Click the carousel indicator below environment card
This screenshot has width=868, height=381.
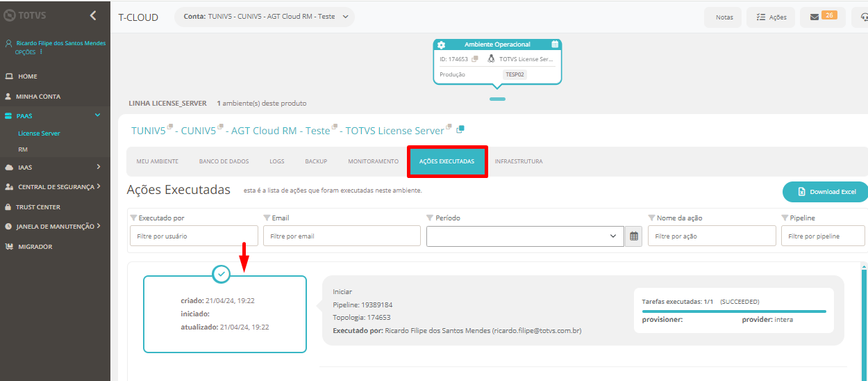tap(497, 99)
